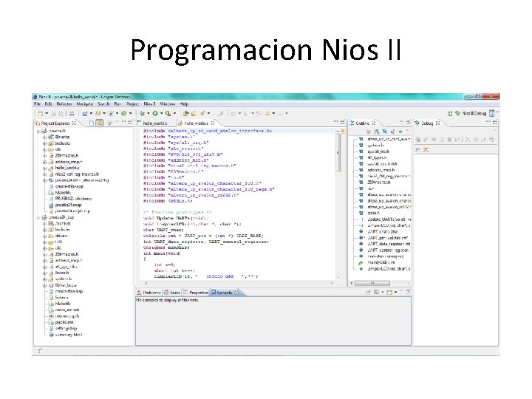Switch to the Problems tab
532x399 pixels.
point(149,293)
